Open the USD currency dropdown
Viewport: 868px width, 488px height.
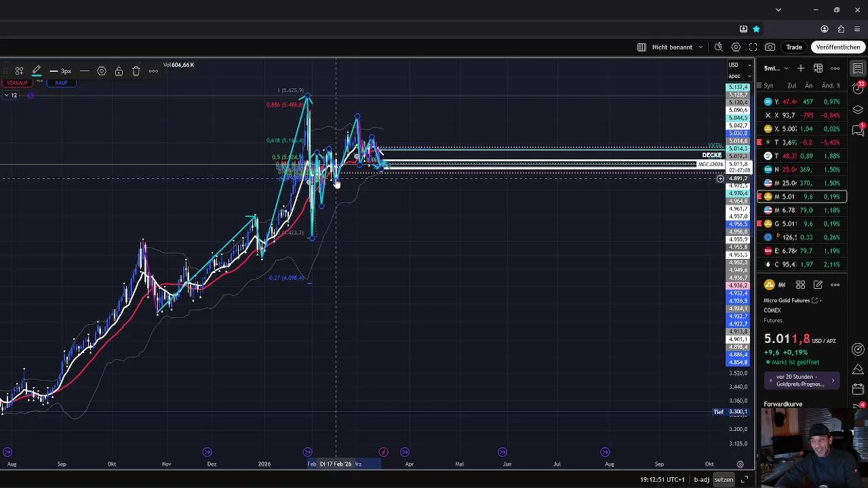[x=739, y=65]
